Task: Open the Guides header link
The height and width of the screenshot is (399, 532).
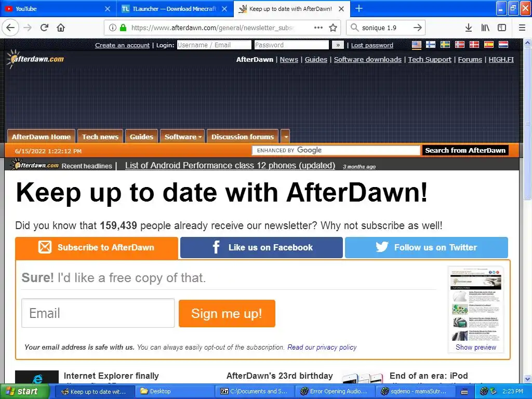Action: pos(316,59)
